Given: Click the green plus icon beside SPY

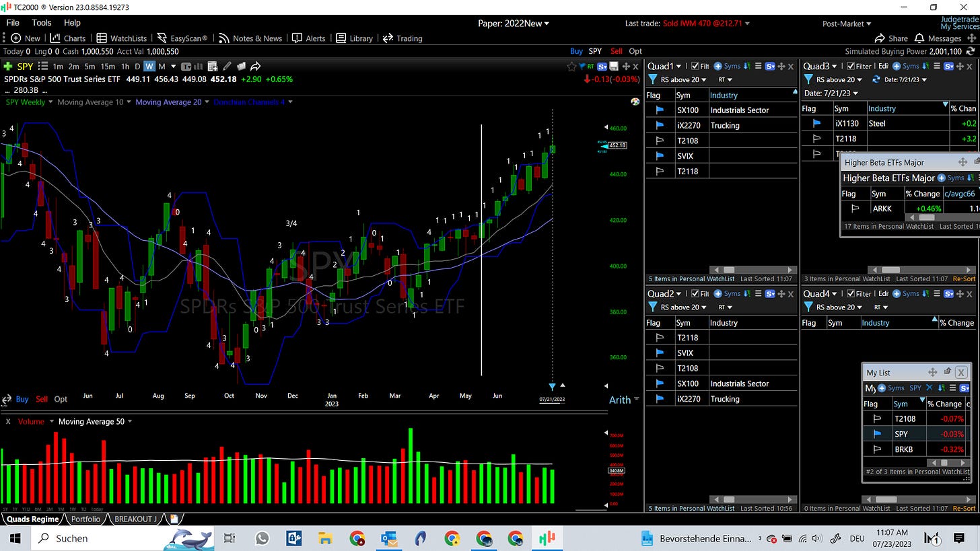Looking at the screenshot, I should [8, 66].
